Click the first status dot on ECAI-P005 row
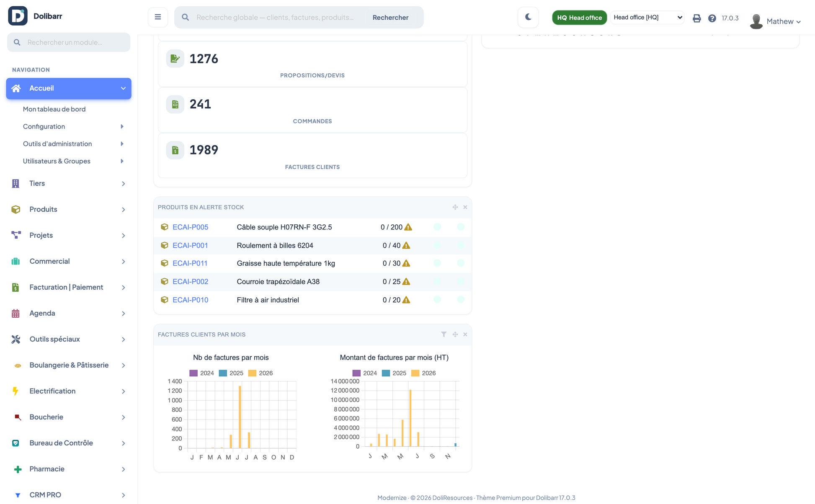The width and height of the screenshot is (815, 504). click(437, 227)
